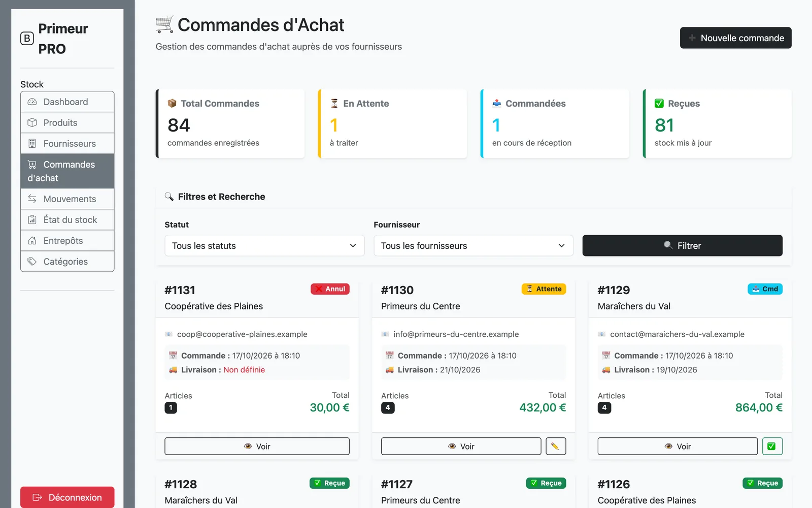Screen dimensions: 812x508
Task: Open Dashboard from the sidebar
Action: point(67,102)
